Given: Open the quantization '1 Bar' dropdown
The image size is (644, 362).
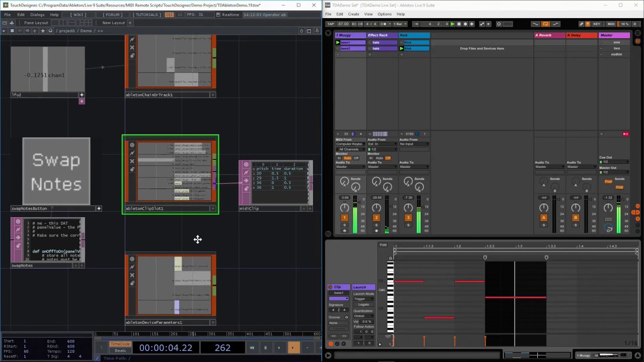Looking at the screenshot, I should click(400, 24).
